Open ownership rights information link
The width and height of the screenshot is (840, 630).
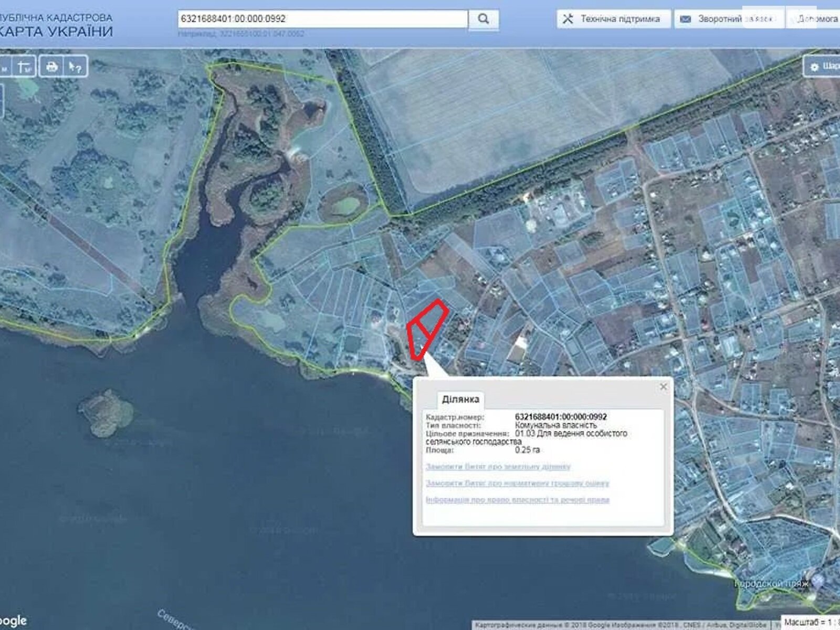(517, 500)
